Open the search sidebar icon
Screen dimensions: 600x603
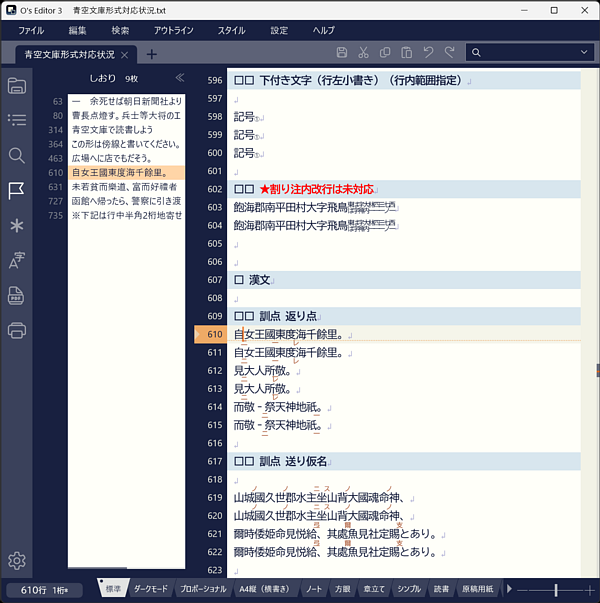[x=17, y=155]
